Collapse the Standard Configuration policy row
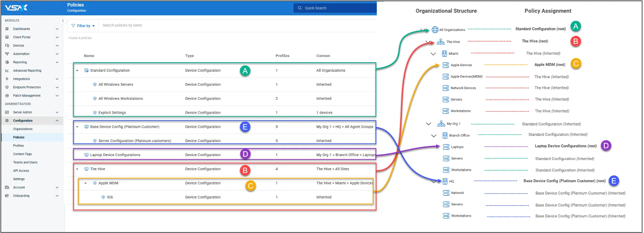 click(77, 71)
